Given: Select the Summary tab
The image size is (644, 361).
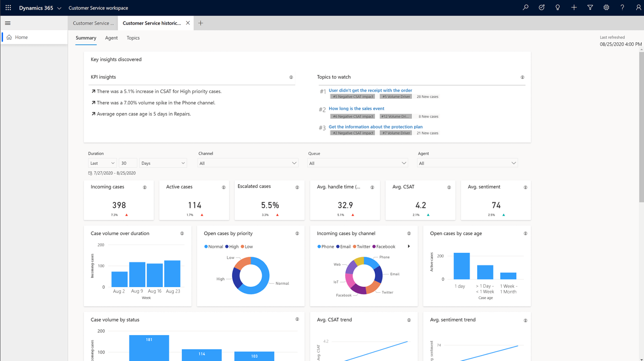Looking at the screenshot, I should (x=86, y=38).
